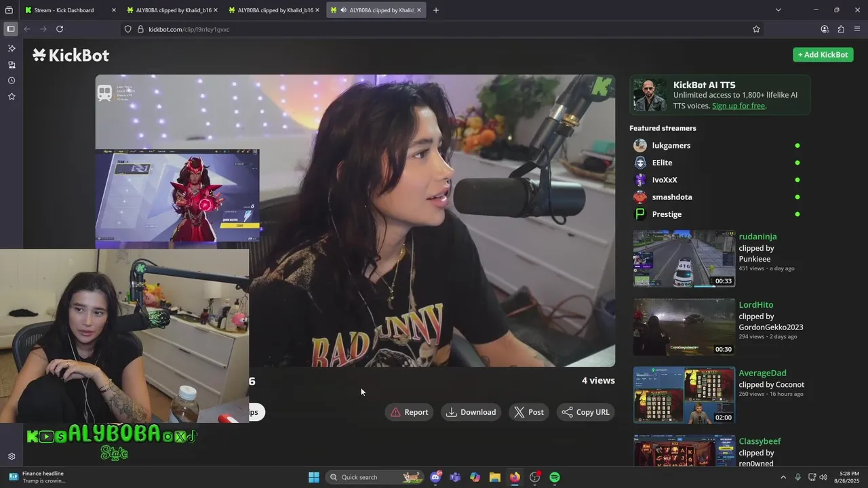Click the Classybeef streamer name link
Image resolution: width=868 pixels, height=488 pixels.
pos(759,441)
